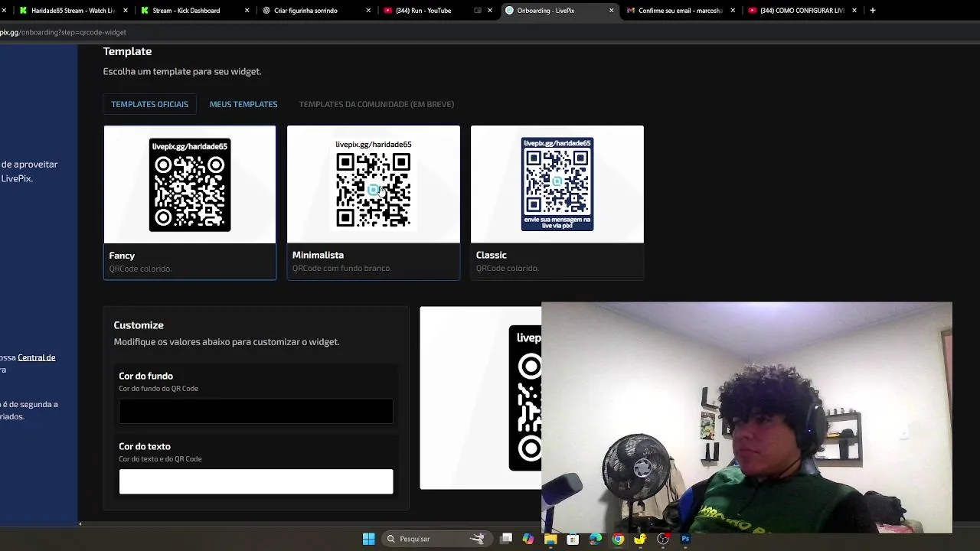Click the media indicator on Run YouTube tab
This screenshot has width=980, height=551.
[x=478, y=11]
